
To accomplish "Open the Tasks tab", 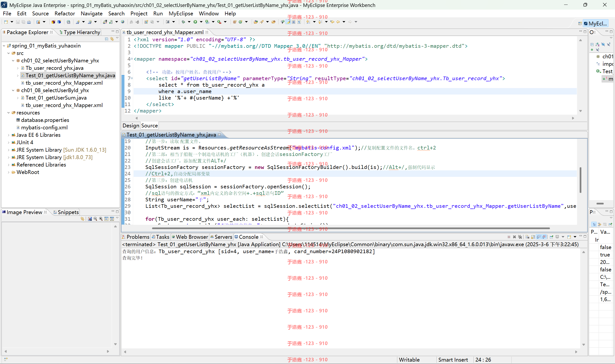I will (x=160, y=237).
